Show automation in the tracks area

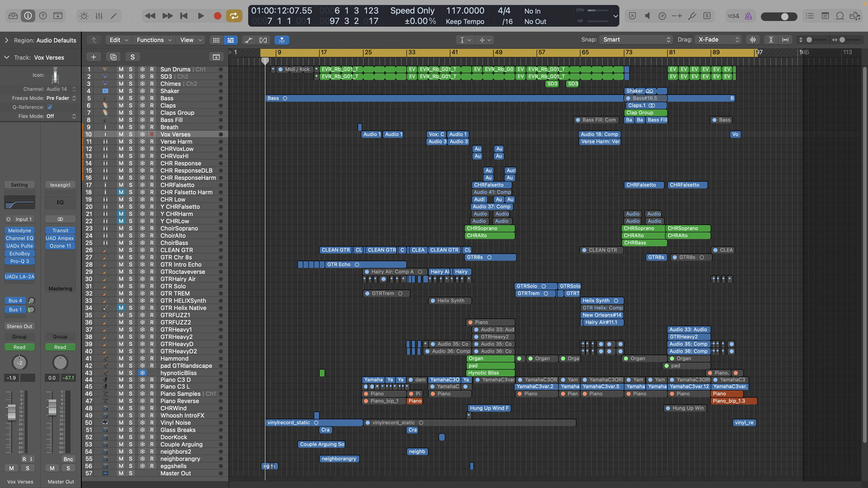[248, 40]
